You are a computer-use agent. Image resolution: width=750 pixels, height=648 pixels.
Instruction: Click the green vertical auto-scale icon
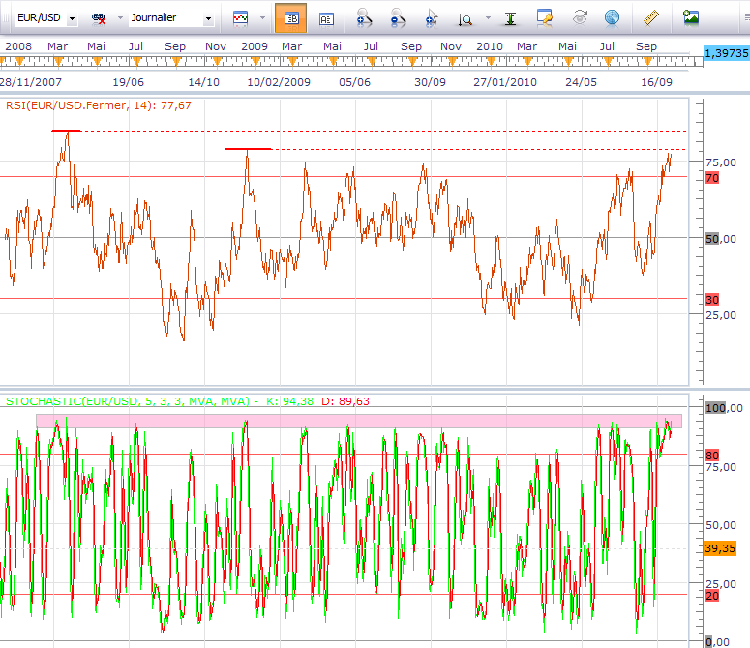[511, 18]
